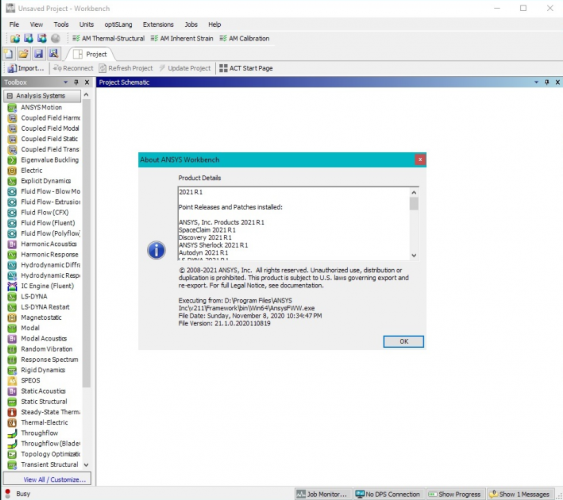The height and width of the screenshot is (500, 563).
Task: Open the Project Schematic panel dropdown arrow
Action: [x=536, y=82]
